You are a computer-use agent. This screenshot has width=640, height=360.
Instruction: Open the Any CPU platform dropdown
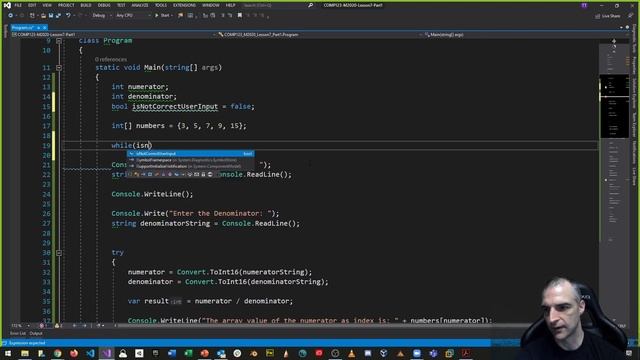(133, 16)
